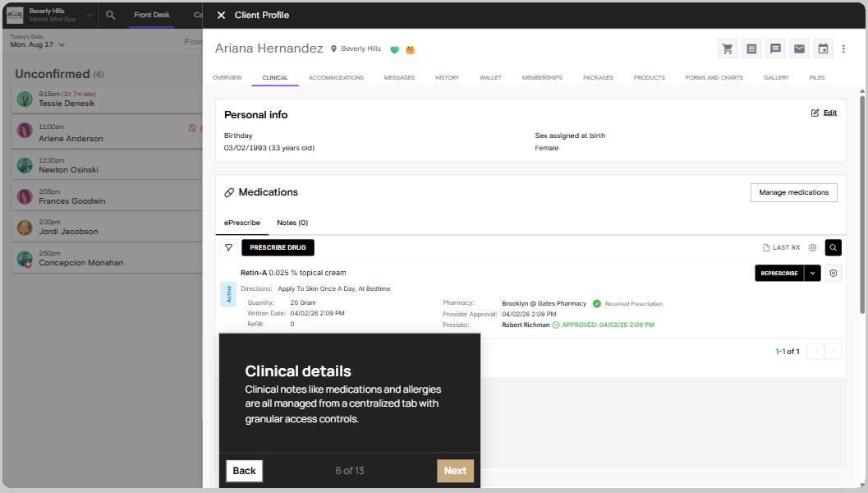Open the Notes (0) tab

pos(292,223)
